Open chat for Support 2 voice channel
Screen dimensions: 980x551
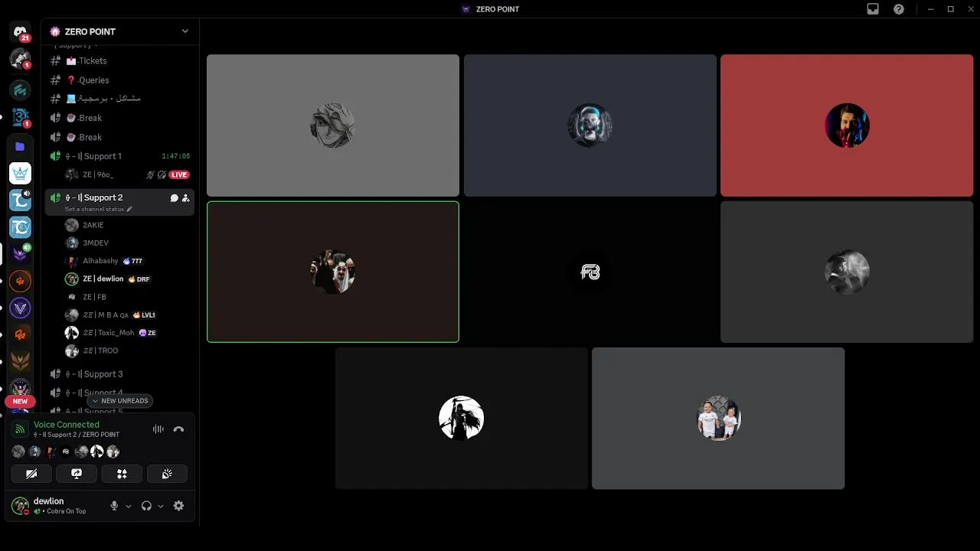pyautogui.click(x=174, y=197)
